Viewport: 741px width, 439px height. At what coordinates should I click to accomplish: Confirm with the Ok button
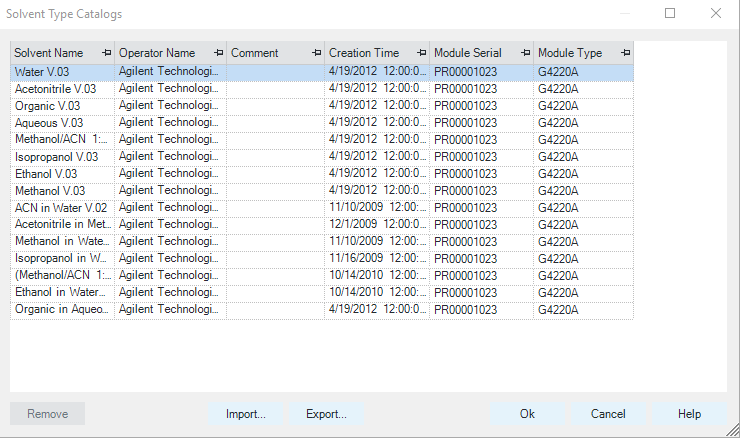(x=527, y=414)
